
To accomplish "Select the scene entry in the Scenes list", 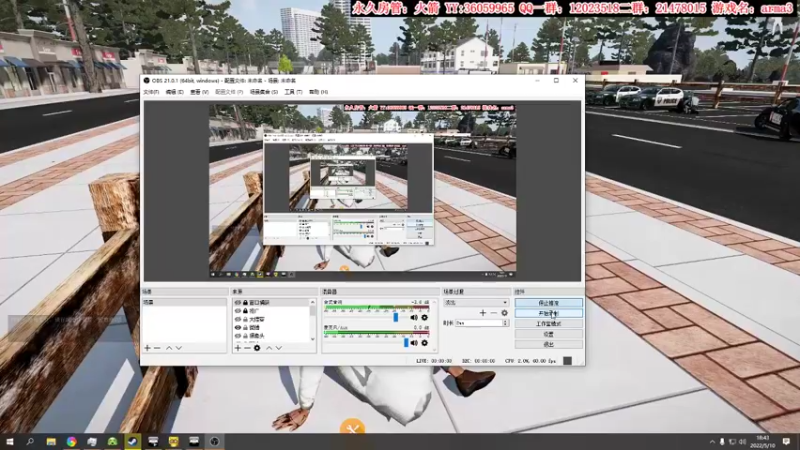I will [x=184, y=303].
